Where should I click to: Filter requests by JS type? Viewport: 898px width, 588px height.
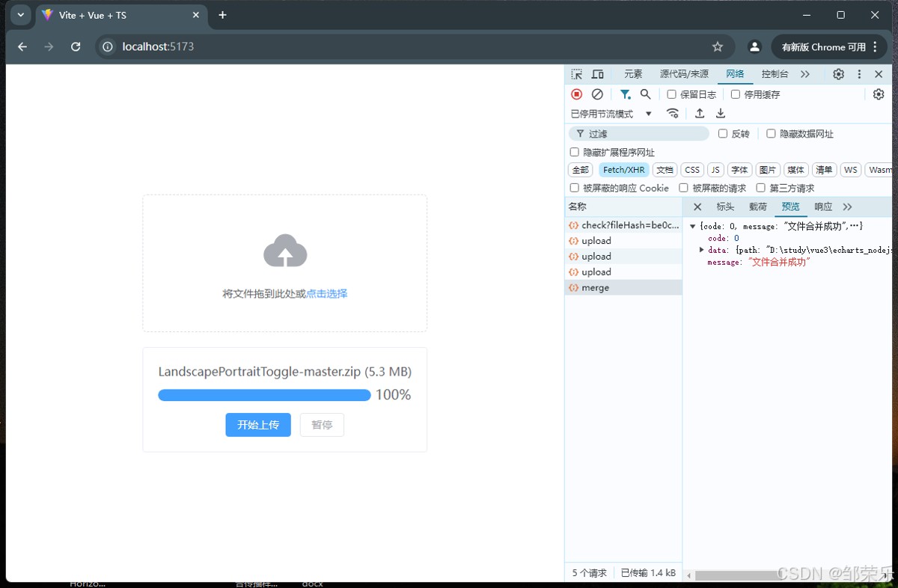[715, 170]
